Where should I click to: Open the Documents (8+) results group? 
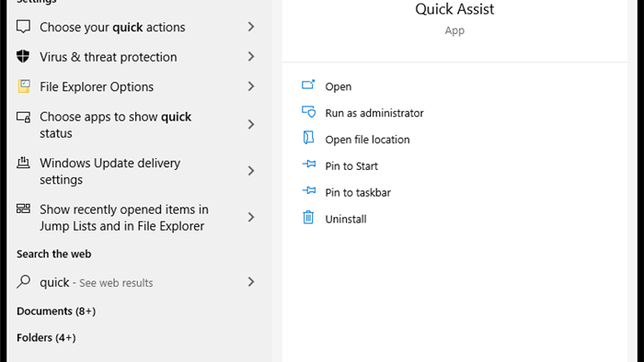coord(56,311)
